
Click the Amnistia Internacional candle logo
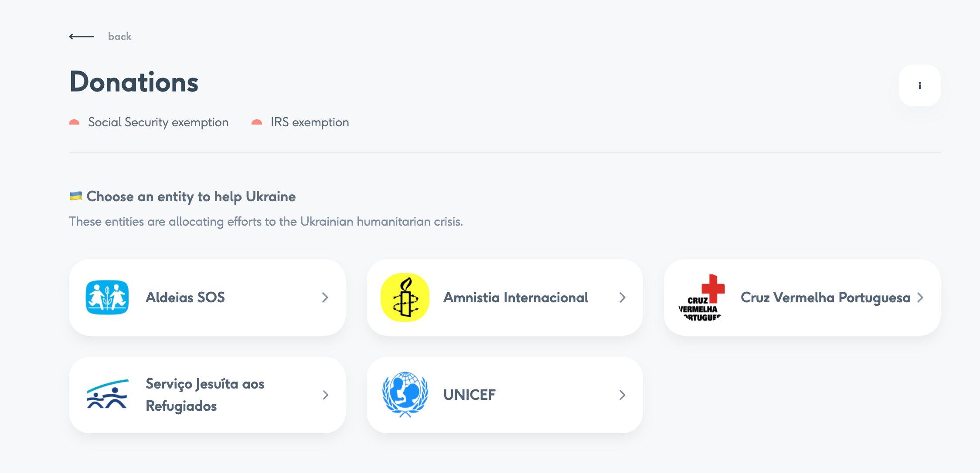click(x=405, y=297)
